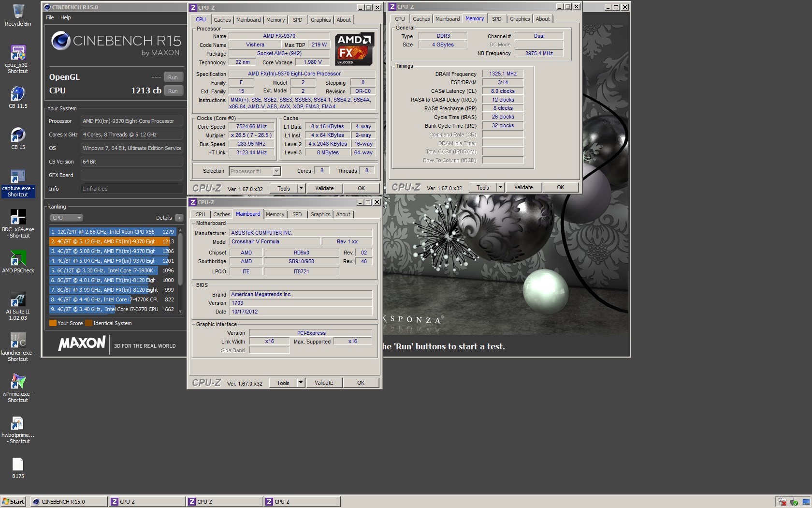Switch to About tab in CPU-Z CPU window
812x508 pixels.
(344, 20)
